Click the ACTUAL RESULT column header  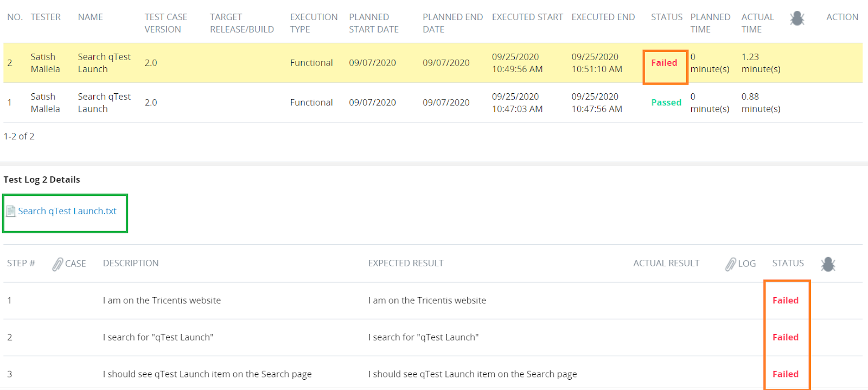[x=666, y=264]
